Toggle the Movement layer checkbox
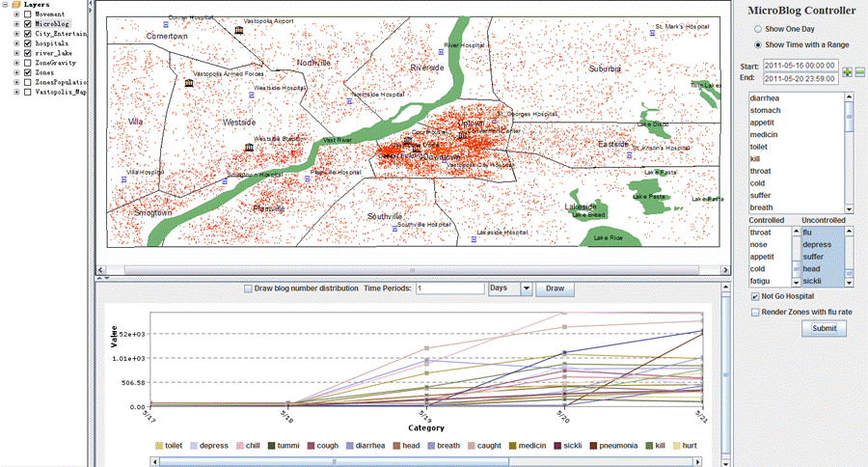 27,14
